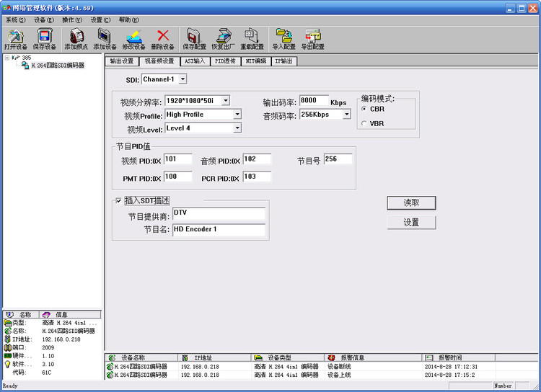Select the VBR encoding mode
This screenshot has height=392, width=541.
tap(364, 123)
